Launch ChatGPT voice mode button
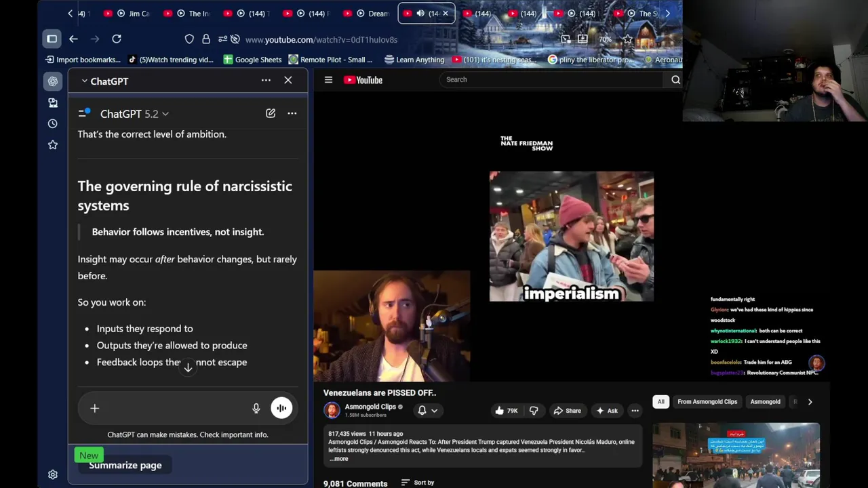Screen dimensions: 868x488 (281, 408)
